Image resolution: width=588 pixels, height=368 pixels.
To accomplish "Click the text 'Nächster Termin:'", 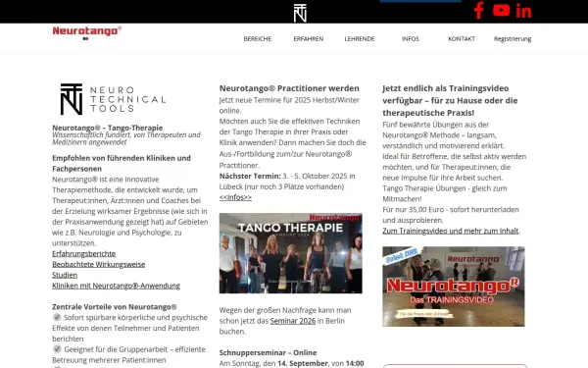I will (250, 176).
